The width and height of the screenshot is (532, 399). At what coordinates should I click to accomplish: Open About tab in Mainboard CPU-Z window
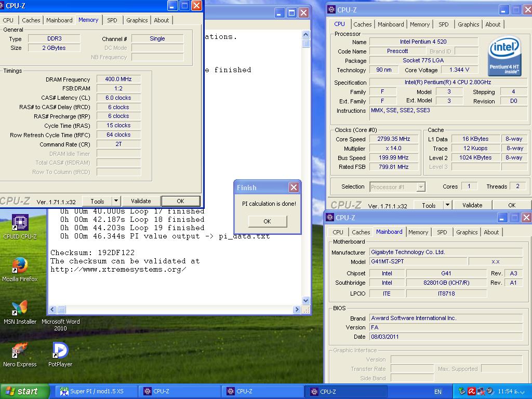(491, 232)
